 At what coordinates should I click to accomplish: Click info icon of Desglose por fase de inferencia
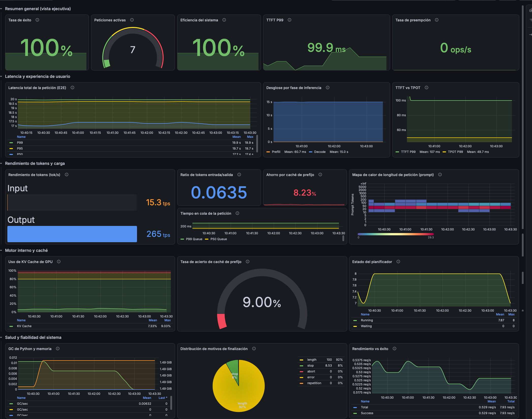point(328,88)
